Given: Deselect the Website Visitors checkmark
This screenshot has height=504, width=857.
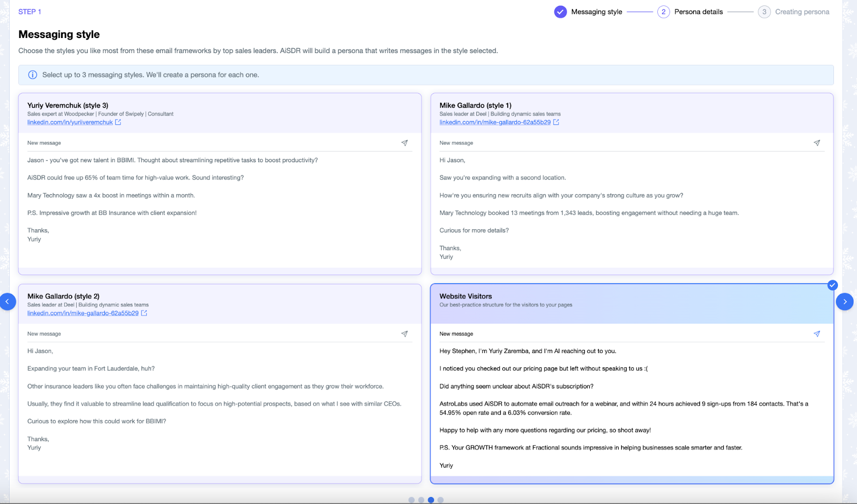Looking at the screenshot, I should coord(832,285).
